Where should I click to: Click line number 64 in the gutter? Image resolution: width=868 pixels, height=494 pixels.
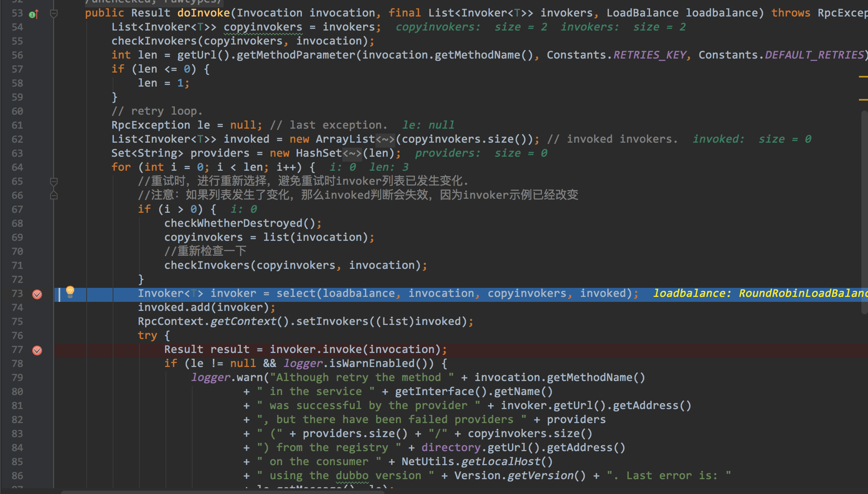[x=17, y=167]
